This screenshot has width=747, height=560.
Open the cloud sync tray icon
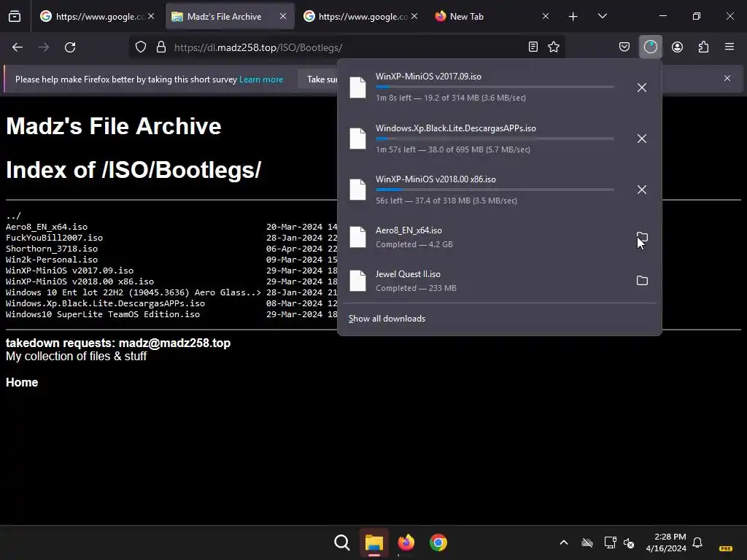[x=587, y=542]
